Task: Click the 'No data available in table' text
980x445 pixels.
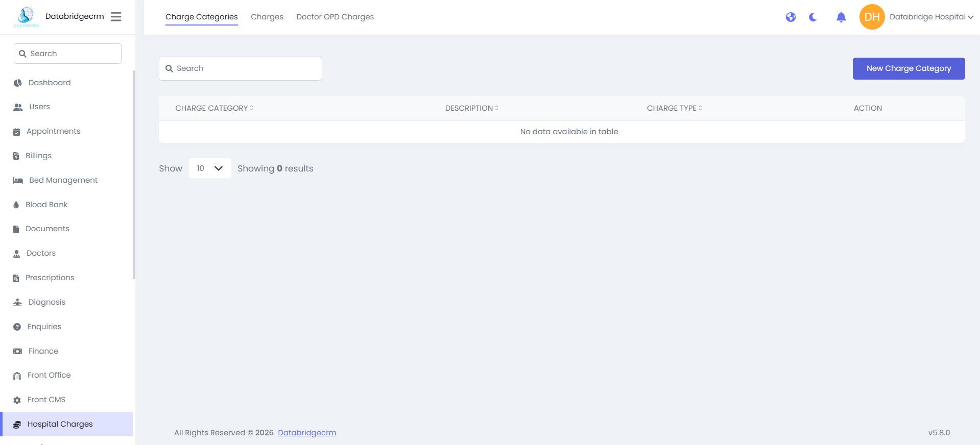Action: [569, 132]
